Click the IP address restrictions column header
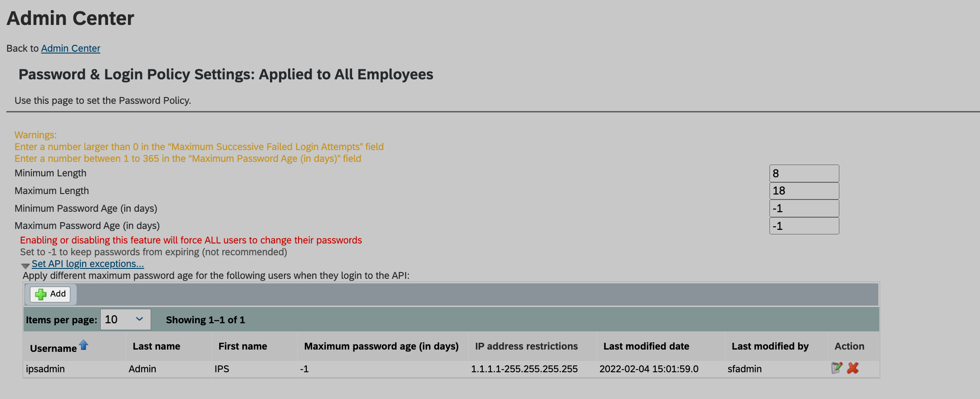Viewport: 980px width, 399px height. pyautogui.click(x=527, y=346)
